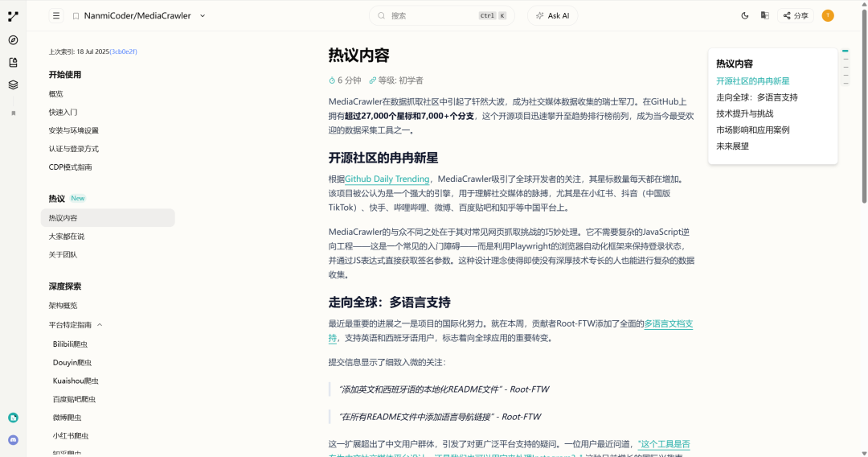Jump to 技术提升与挑战 in the table of contents
This screenshot has width=868, height=457.
pos(744,113)
